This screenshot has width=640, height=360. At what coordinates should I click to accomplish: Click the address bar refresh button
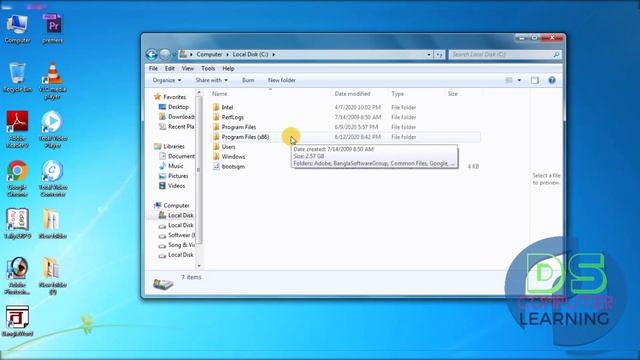coord(439,54)
